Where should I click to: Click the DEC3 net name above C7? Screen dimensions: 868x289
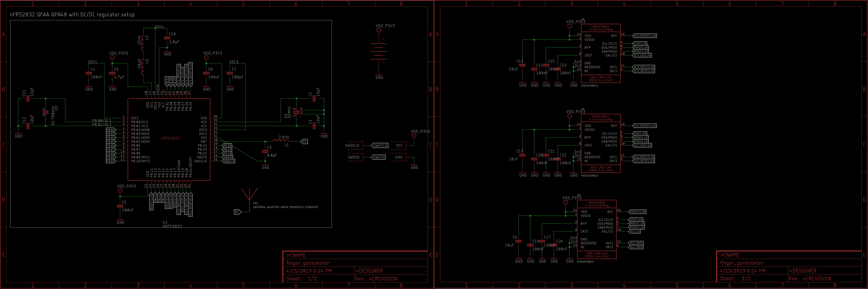[234, 62]
